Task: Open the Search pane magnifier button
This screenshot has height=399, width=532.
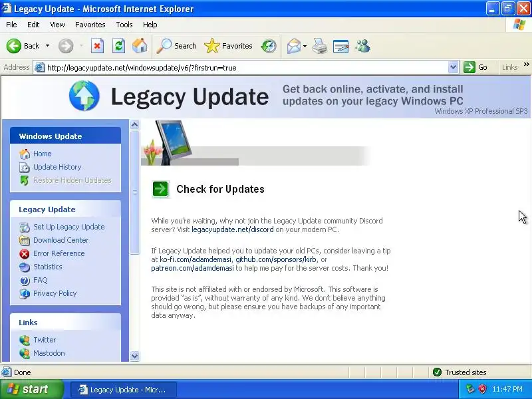Action: coord(177,46)
